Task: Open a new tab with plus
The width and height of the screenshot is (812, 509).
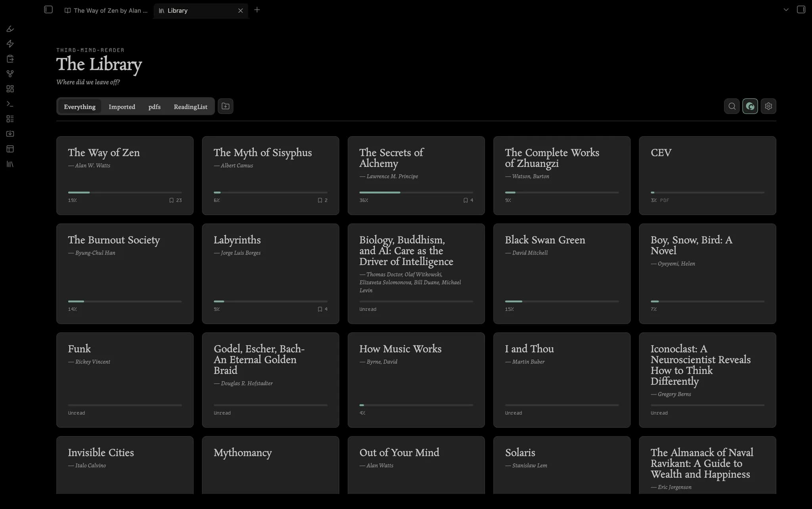Action: point(257,10)
